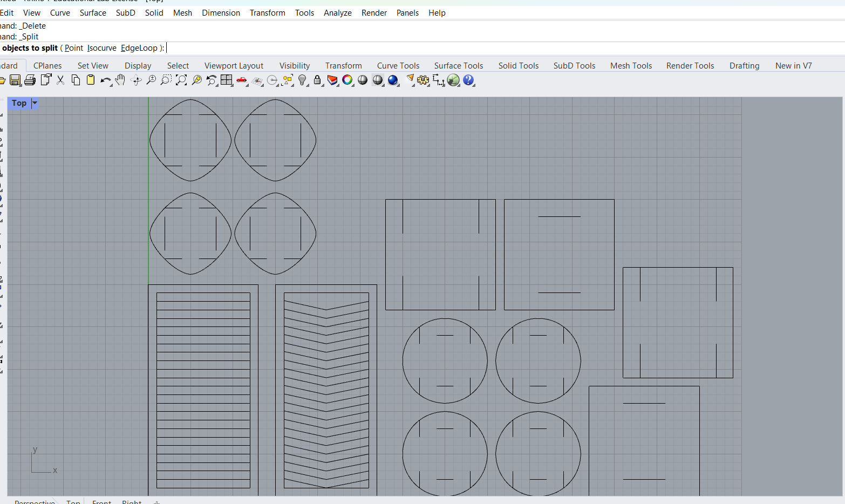
Task: Click the light bulb Hide objects icon
Action: tap(302, 80)
